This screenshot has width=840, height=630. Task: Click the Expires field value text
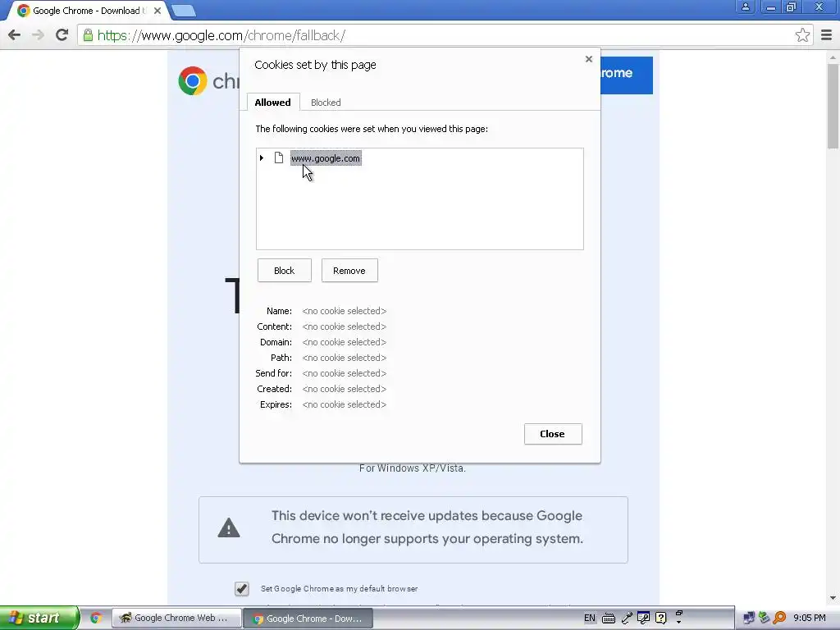coord(345,404)
